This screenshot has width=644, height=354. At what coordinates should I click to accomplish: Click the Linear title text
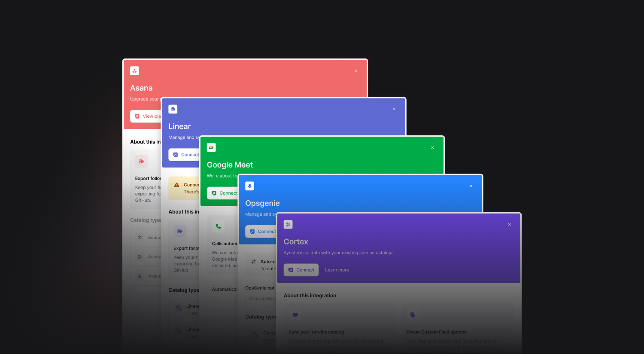coord(179,126)
